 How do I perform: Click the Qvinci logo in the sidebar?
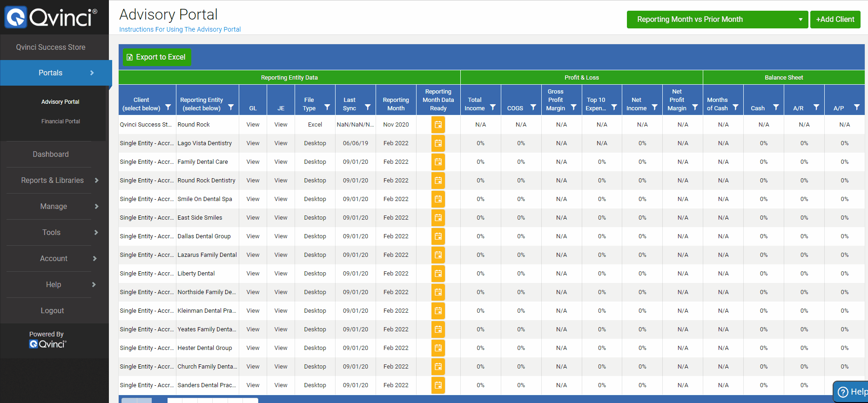tap(51, 17)
